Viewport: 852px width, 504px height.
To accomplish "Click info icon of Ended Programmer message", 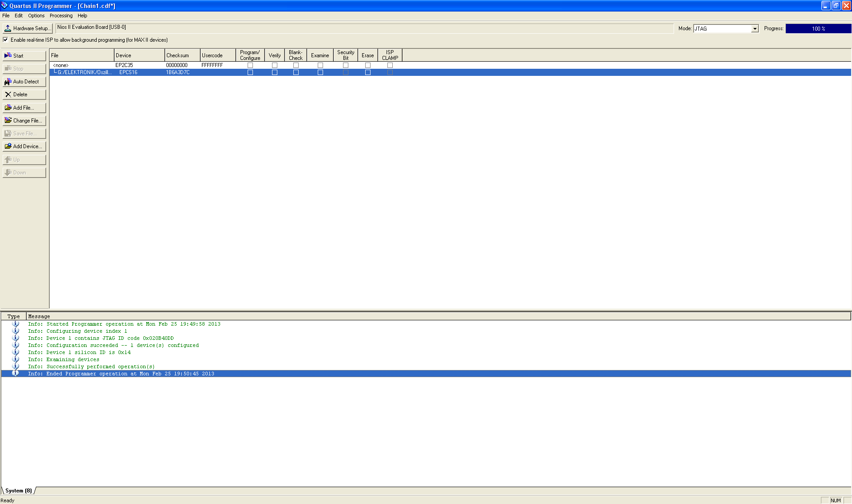I will point(16,374).
